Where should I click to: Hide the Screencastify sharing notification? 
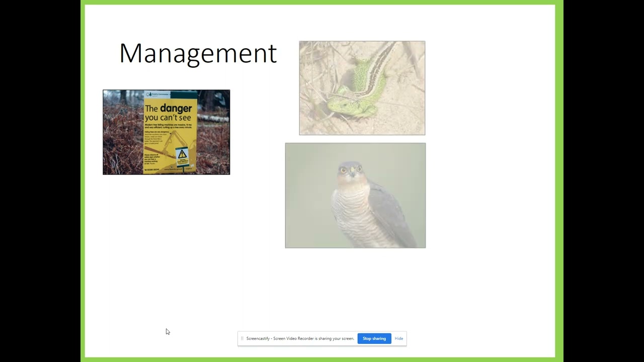pyautogui.click(x=399, y=338)
